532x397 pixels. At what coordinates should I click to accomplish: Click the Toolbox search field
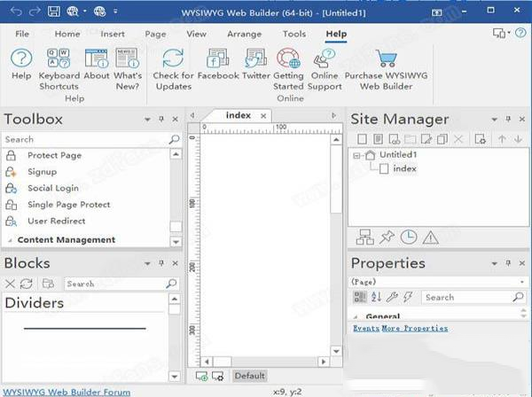click(x=91, y=139)
